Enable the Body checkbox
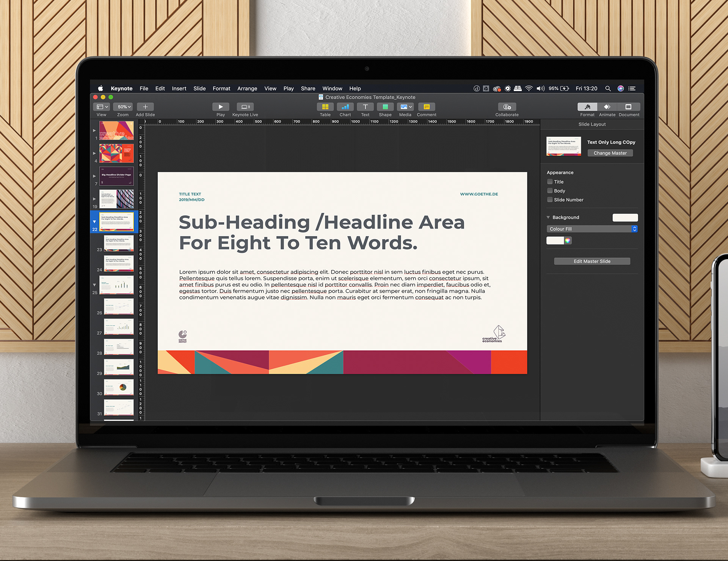 click(x=550, y=191)
